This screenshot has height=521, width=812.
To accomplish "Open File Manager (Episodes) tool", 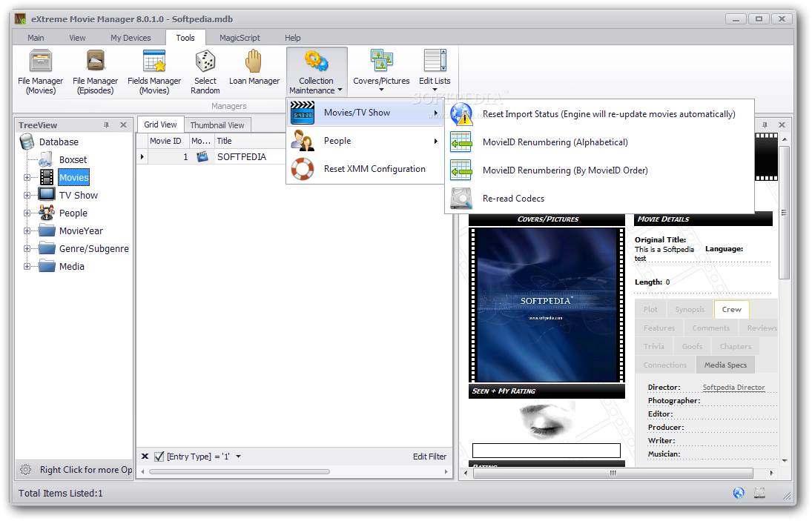I will coord(95,71).
